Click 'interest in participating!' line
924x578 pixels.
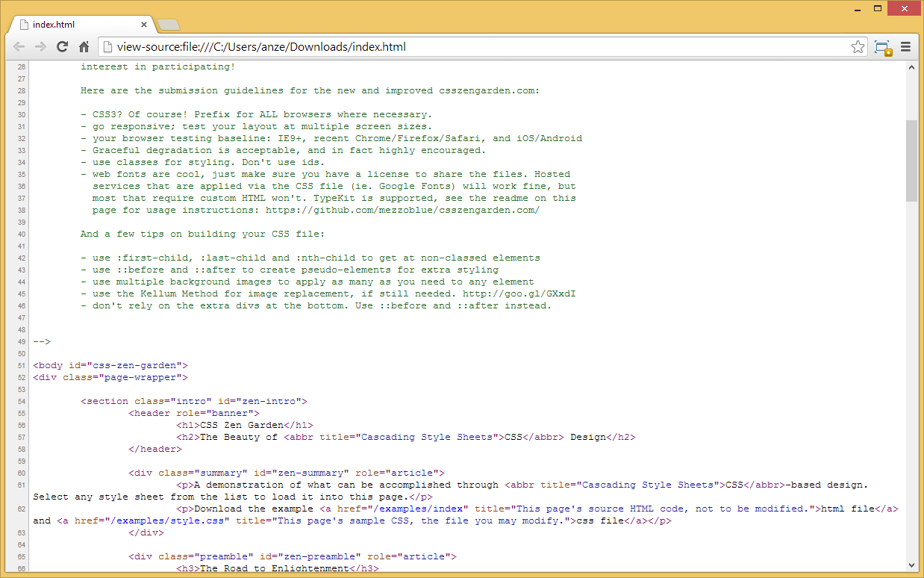click(158, 67)
